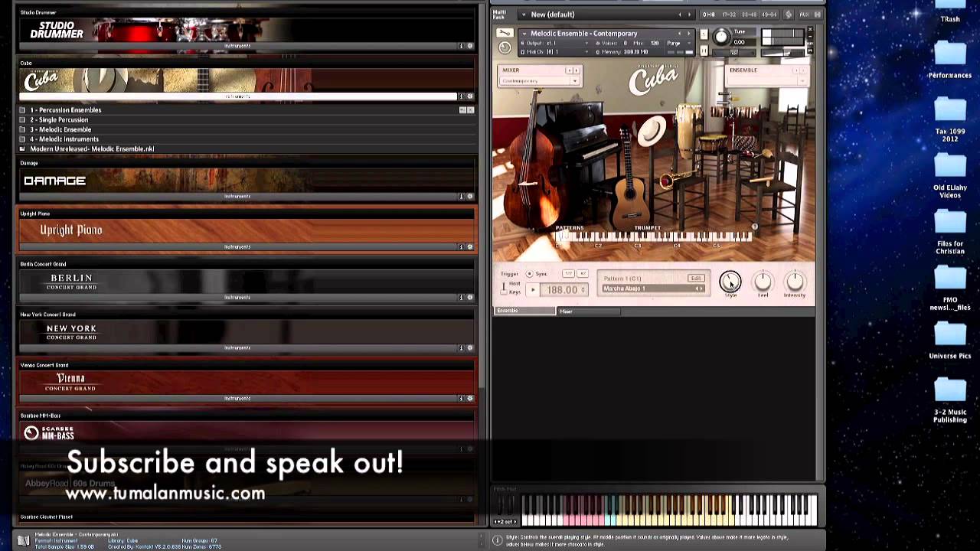Edit Pattern 1 (C1) with Edit button
This screenshot has height=551, width=980.
click(x=696, y=279)
